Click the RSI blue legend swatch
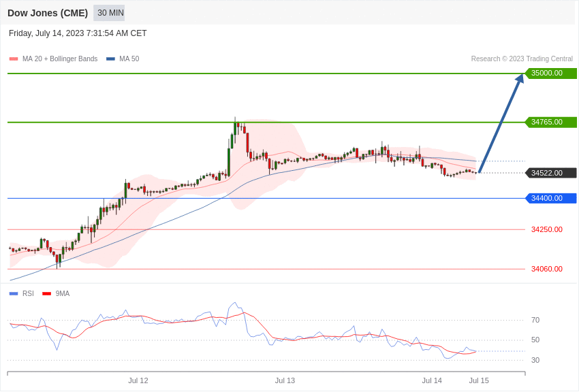The image size is (579, 392). pyautogui.click(x=14, y=294)
